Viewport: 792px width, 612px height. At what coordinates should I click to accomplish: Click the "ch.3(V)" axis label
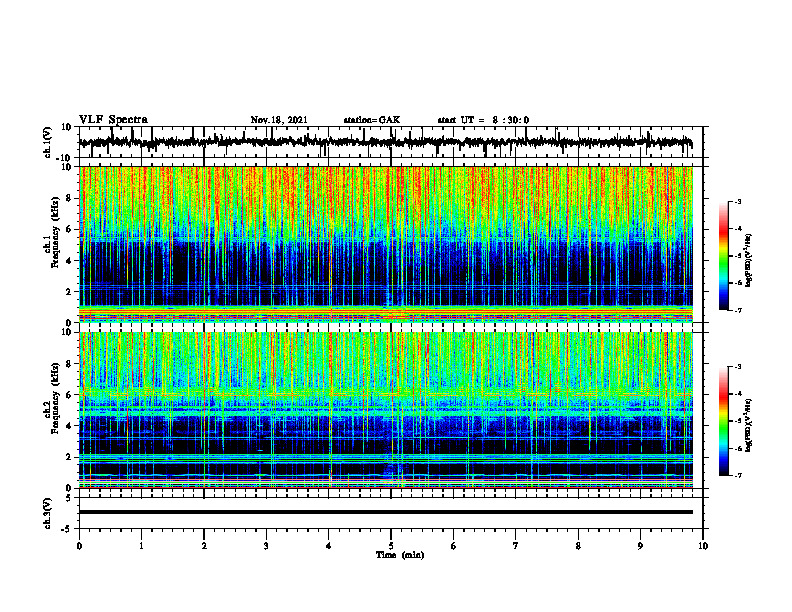tap(48, 513)
